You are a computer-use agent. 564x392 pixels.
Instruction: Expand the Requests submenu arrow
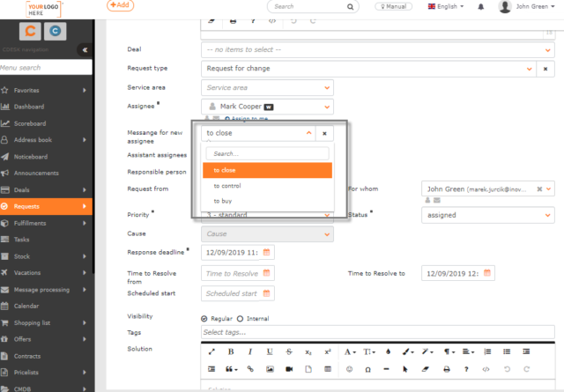(x=85, y=206)
